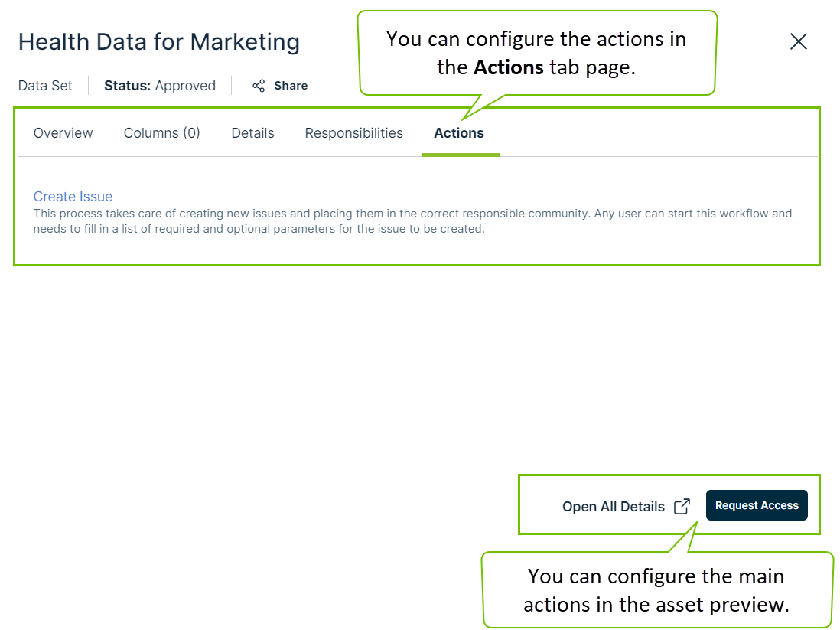Go to the Responsibilities tab
The image size is (840, 630).
tap(353, 133)
